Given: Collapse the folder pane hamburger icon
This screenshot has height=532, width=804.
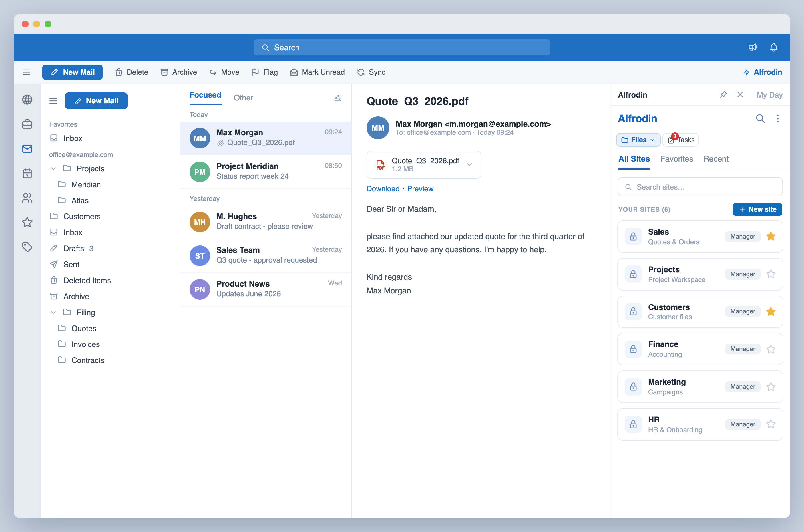Looking at the screenshot, I should (53, 101).
